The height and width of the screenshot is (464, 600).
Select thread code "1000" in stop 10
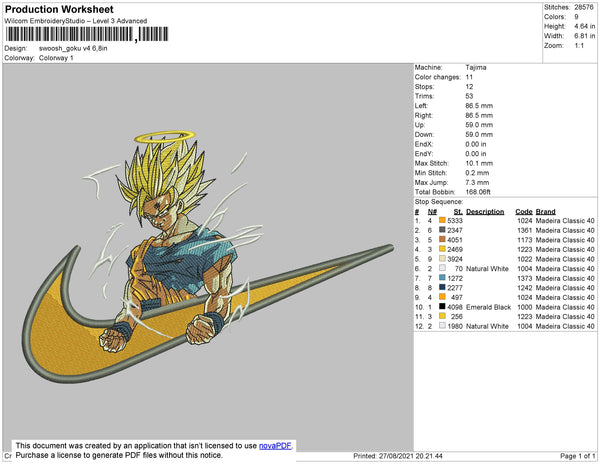[x=525, y=307]
